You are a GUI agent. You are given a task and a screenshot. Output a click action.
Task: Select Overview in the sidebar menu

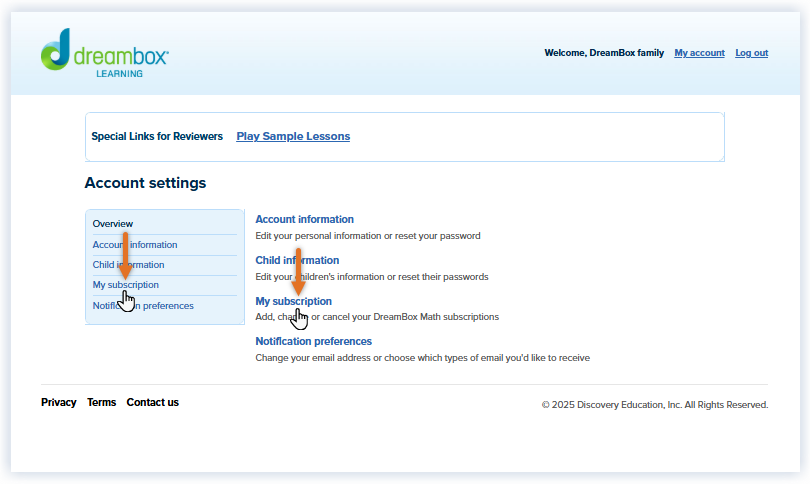point(113,224)
